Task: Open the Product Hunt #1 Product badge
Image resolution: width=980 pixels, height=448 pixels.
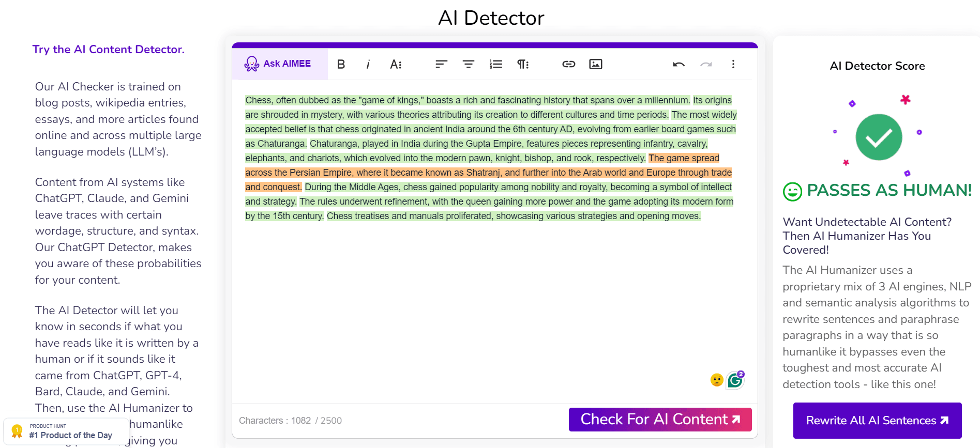Action: click(66, 431)
